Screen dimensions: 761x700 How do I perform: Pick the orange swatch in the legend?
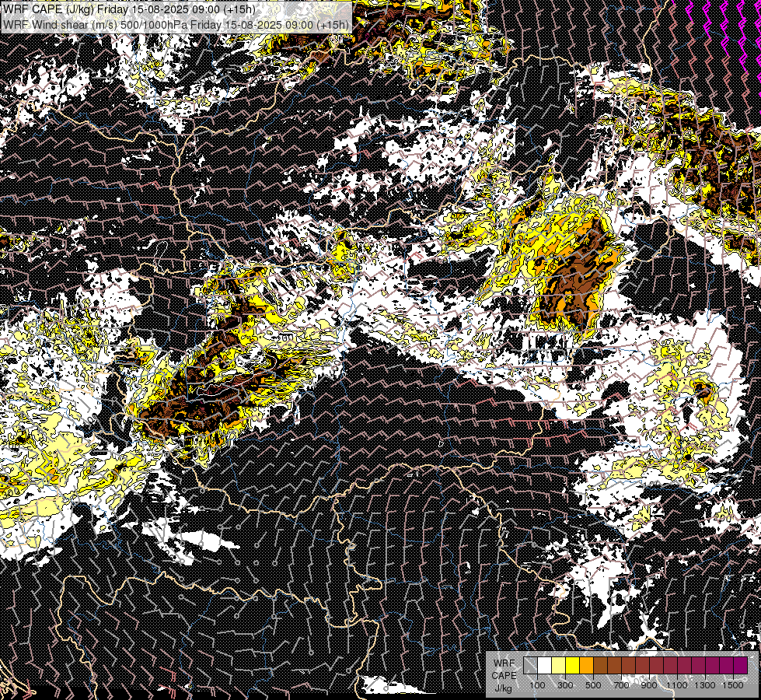586,666
